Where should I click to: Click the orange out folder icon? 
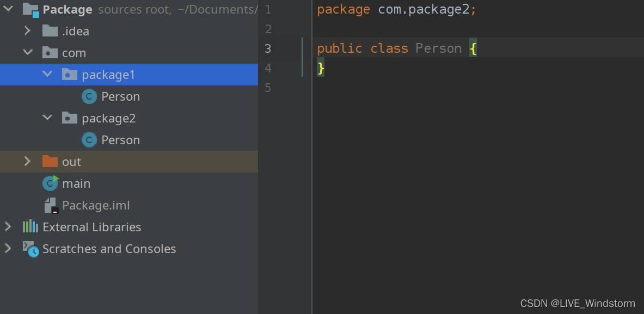click(x=50, y=162)
